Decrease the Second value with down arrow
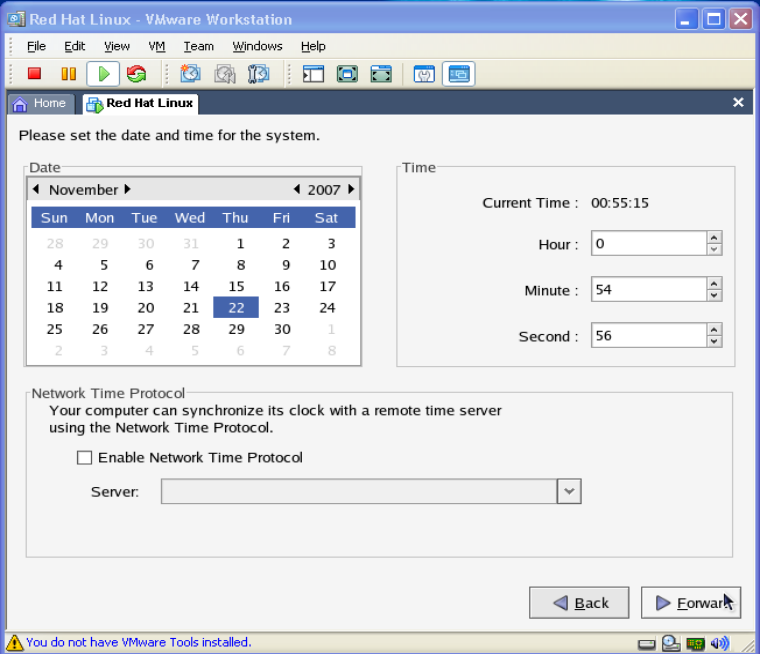 pos(714,342)
